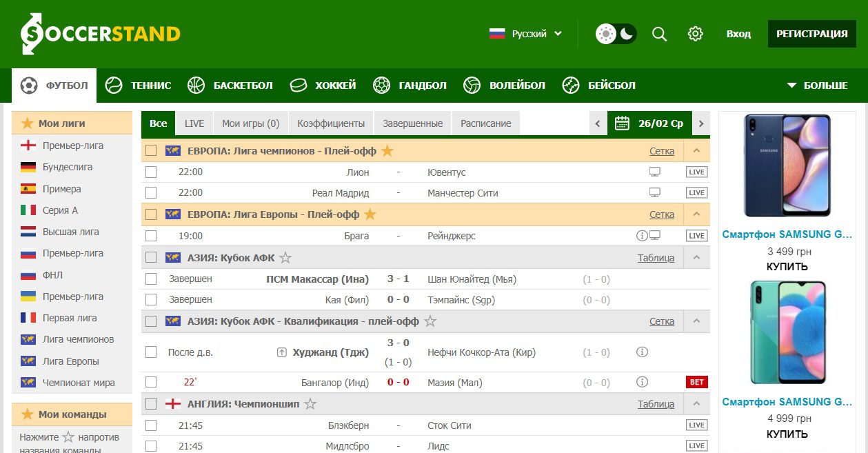Open Чемпионат мира in sidebar
Viewport: 868px width, 453px height.
79,383
